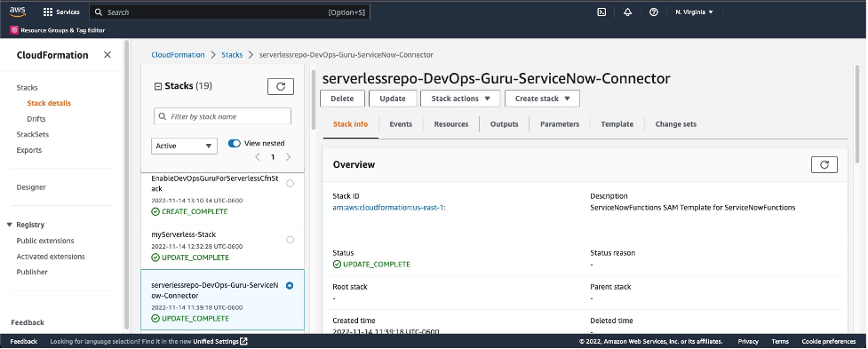Screen dimensions: 868x349
Task: Switch to the Stack info tab
Action: pyautogui.click(x=350, y=124)
